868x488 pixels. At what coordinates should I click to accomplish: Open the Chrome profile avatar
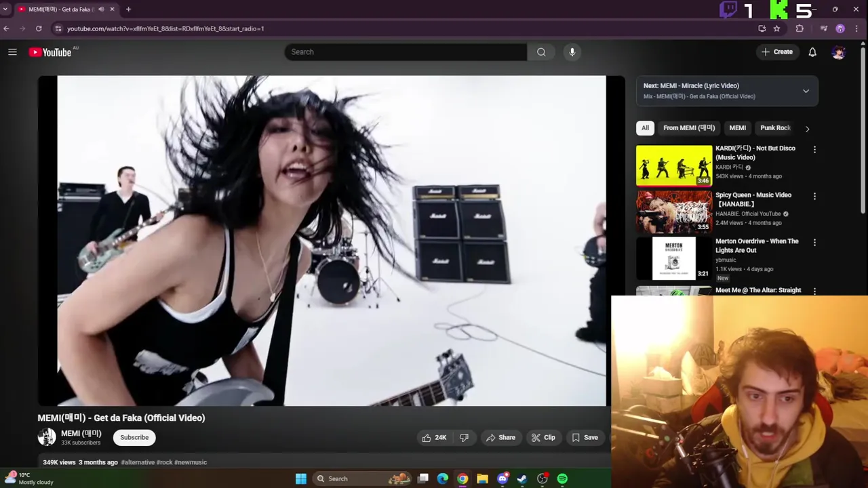tap(840, 28)
